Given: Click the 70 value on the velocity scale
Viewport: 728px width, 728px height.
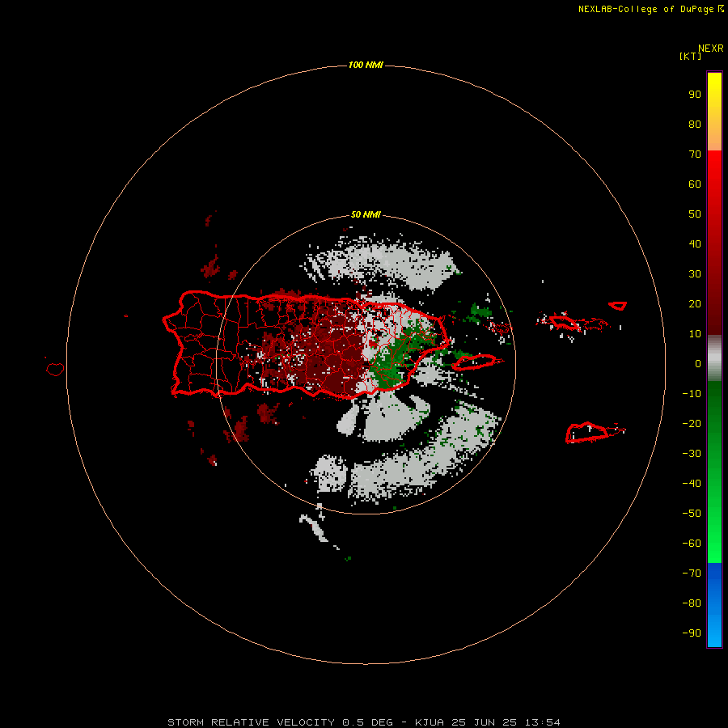Looking at the screenshot, I should [695, 154].
